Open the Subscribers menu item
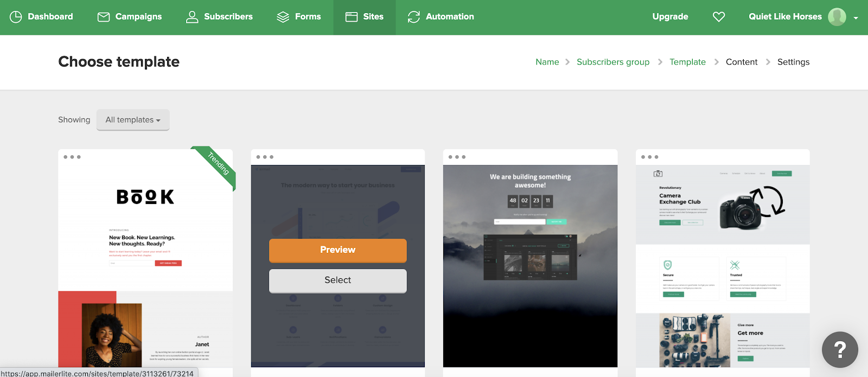Viewport: 868px width, 377px height. point(228,17)
